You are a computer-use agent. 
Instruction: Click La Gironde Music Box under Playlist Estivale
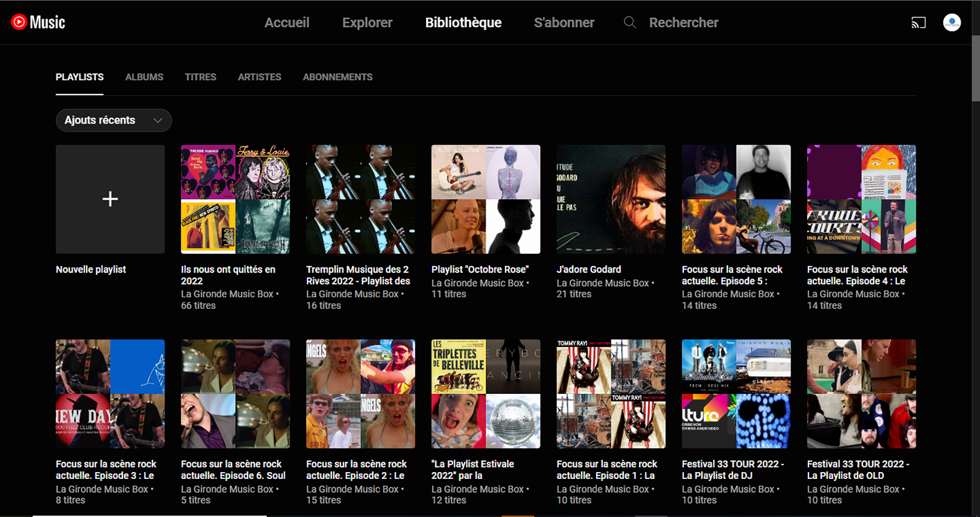click(478, 489)
